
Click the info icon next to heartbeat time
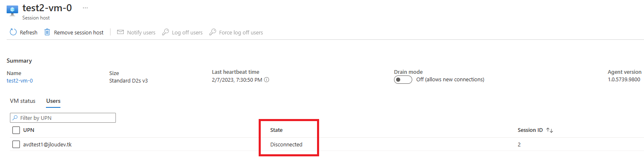pyautogui.click(x=267, y=80)
